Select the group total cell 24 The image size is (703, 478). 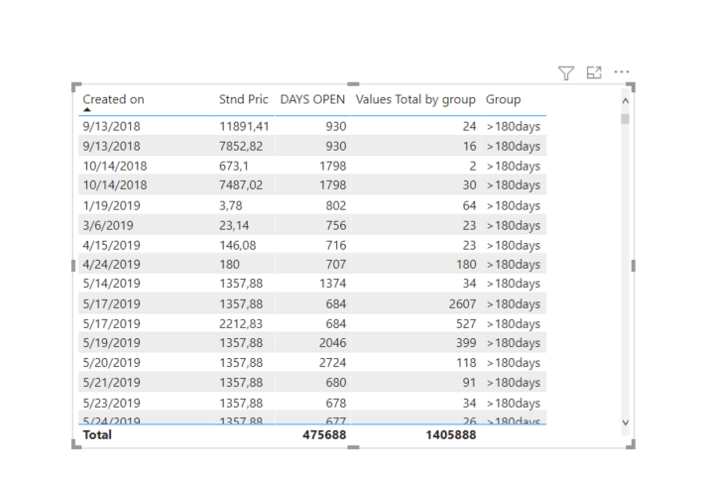(469, 126)
